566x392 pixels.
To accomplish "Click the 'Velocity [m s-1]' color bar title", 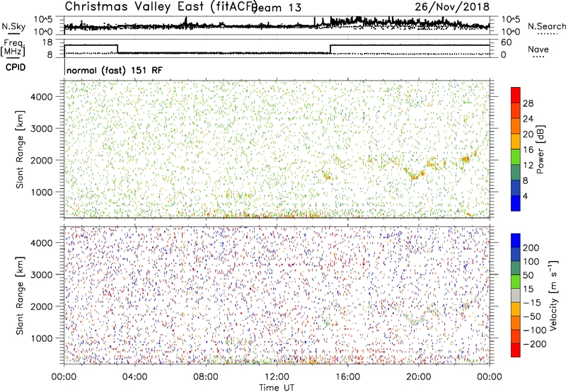I will point(553,295).
